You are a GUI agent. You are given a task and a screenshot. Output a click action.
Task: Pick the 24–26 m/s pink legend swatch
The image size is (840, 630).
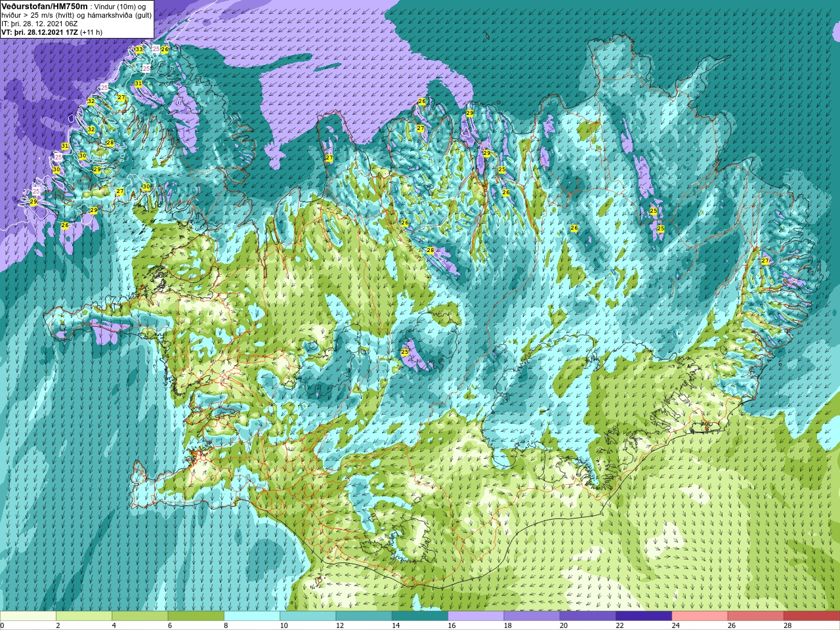pos(700,616)
